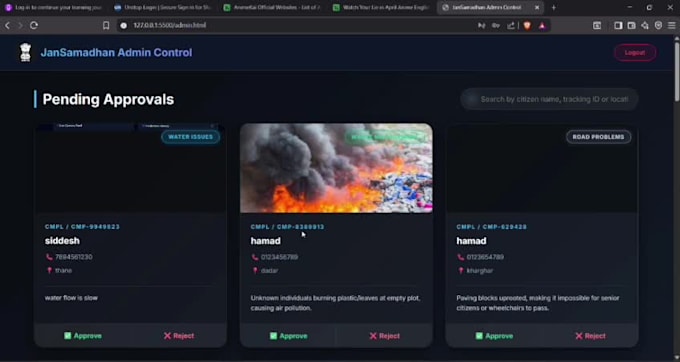Click the location text kharghar
680x362 pixels.
[480, 271]
